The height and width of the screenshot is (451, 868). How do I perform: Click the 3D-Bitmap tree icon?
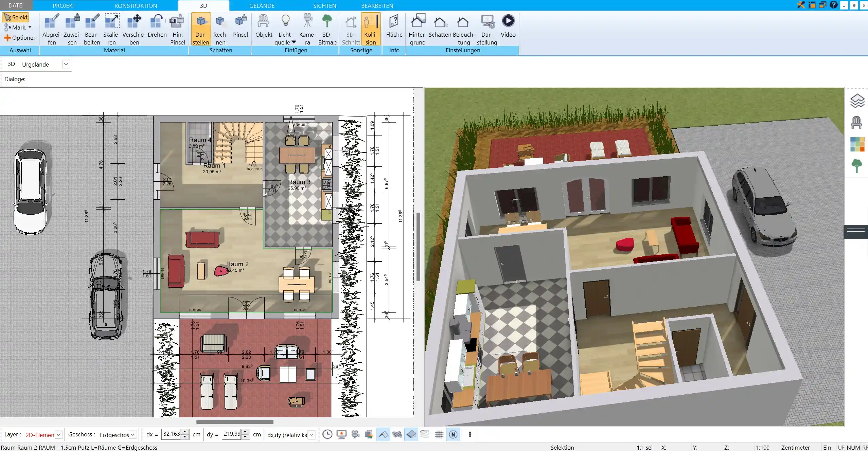tap(327, 29)
